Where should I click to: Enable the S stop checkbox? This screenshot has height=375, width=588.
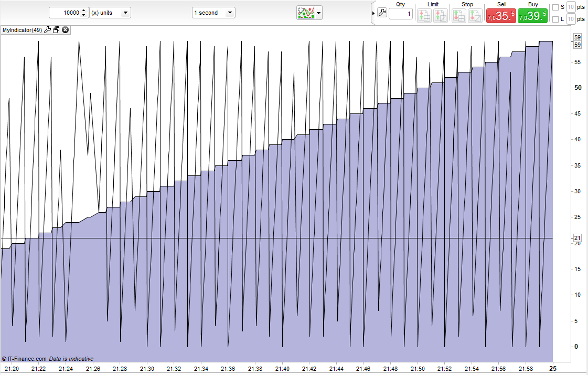[555, 7]
